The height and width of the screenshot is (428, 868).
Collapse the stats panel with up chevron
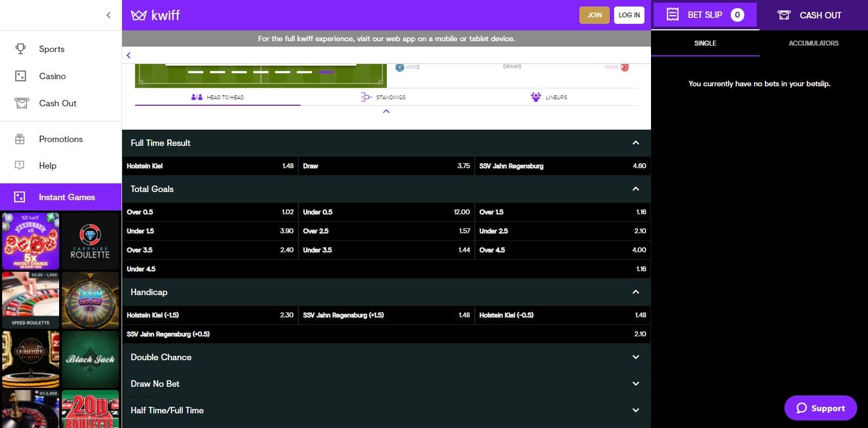(x=386, y=111)
